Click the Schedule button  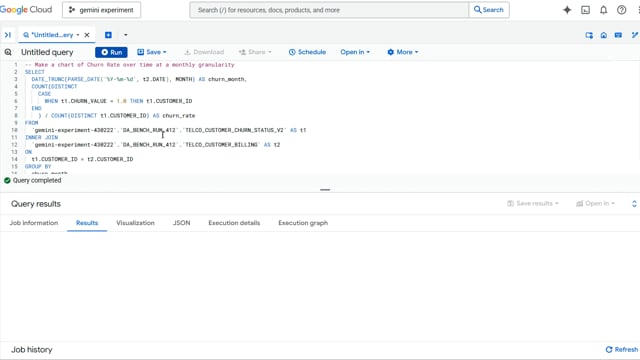(x=307, y=52)
